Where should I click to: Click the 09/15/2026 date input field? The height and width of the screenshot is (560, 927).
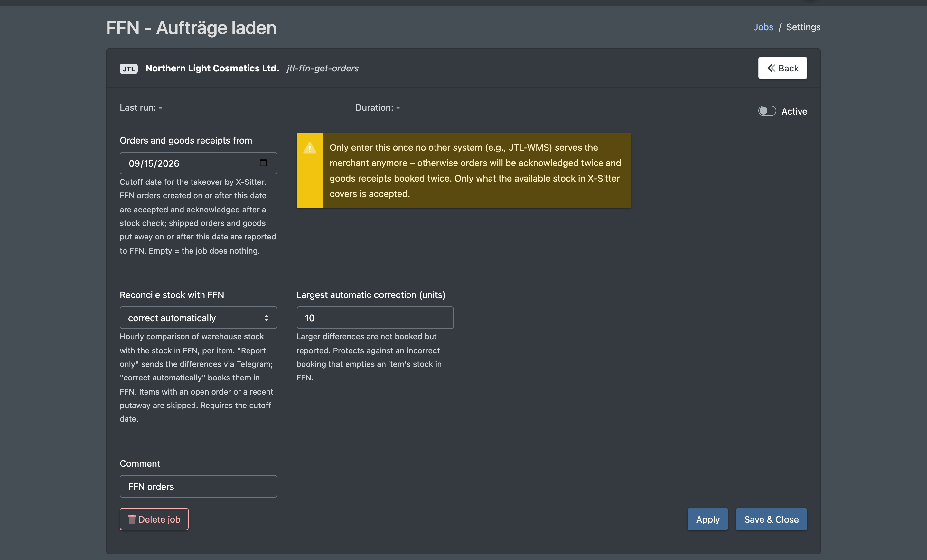click(198, 163)
